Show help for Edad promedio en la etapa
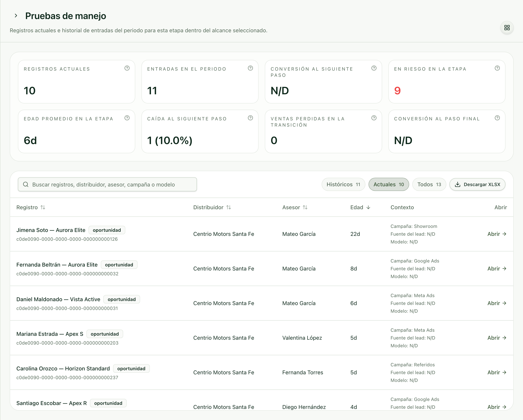Image resolution: width=523 pixels, height=420 pixels. pyautogui.click(x=127, y=118)
